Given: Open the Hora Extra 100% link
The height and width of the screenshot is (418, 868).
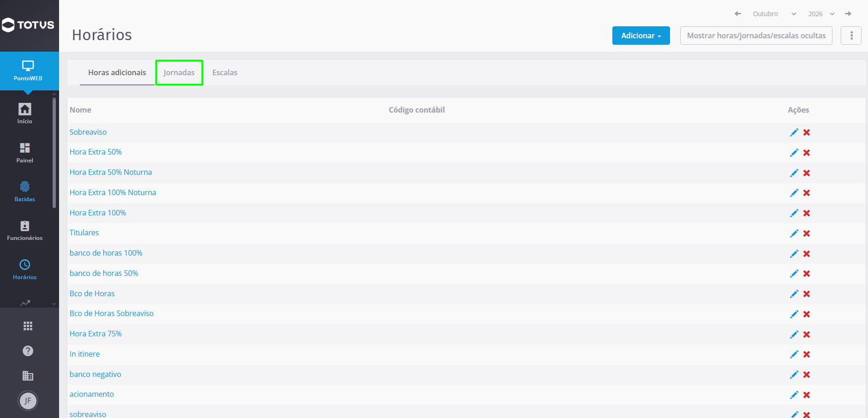Looking at the screenshot, I should click(x=98, y=213).
